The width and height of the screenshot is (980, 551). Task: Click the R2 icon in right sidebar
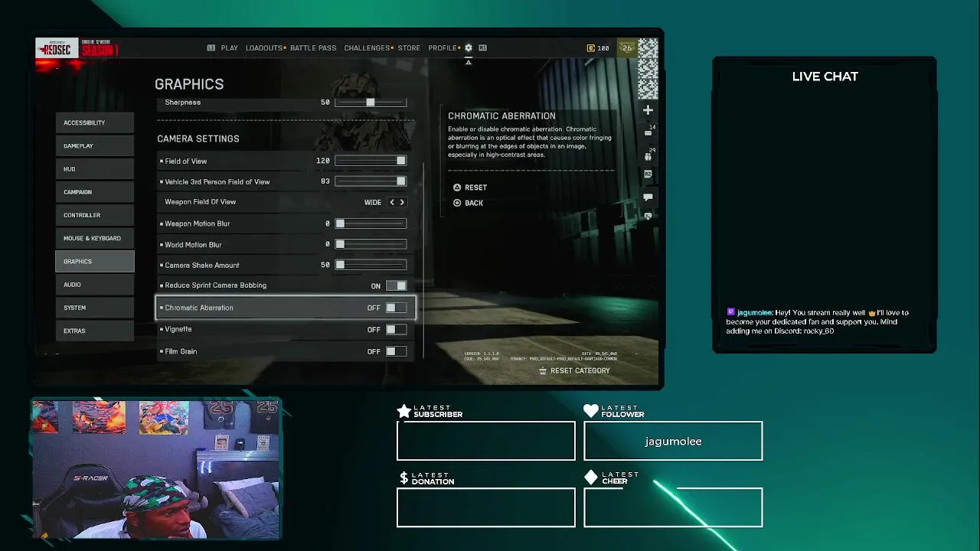(648, 174)
